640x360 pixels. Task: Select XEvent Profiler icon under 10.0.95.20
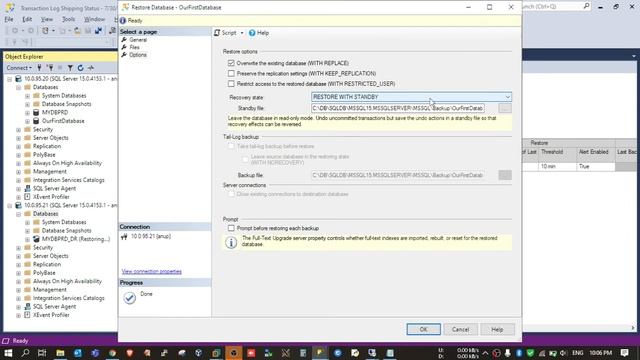[27, 197]
